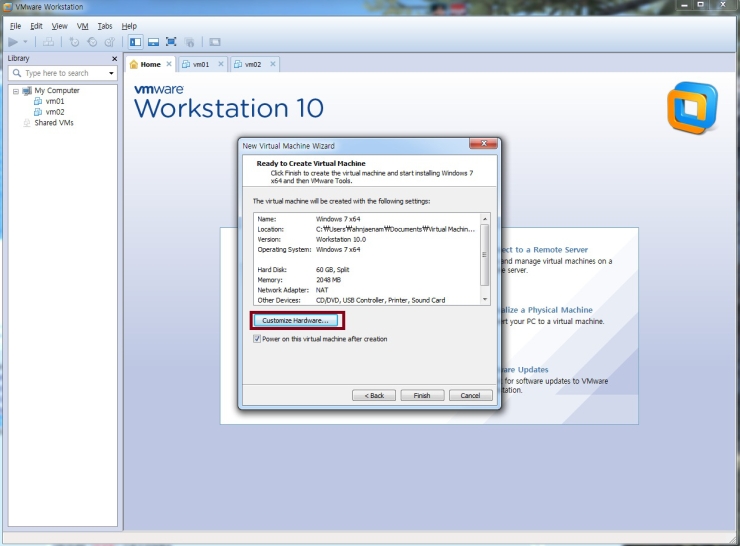The width and height of the screenshot is (740, 546).
Task: Click the take snapshot toolbar icon
Action: 75,42
